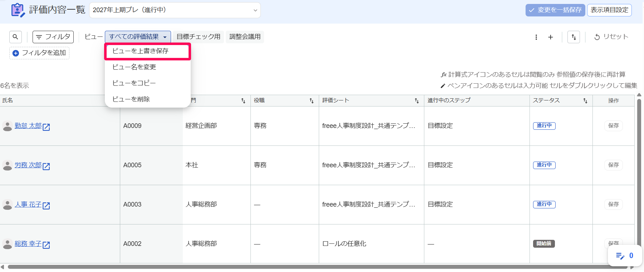Open 表示項目設定 settings
Viewport: 644px width, 272px height.
pos(610,10)
